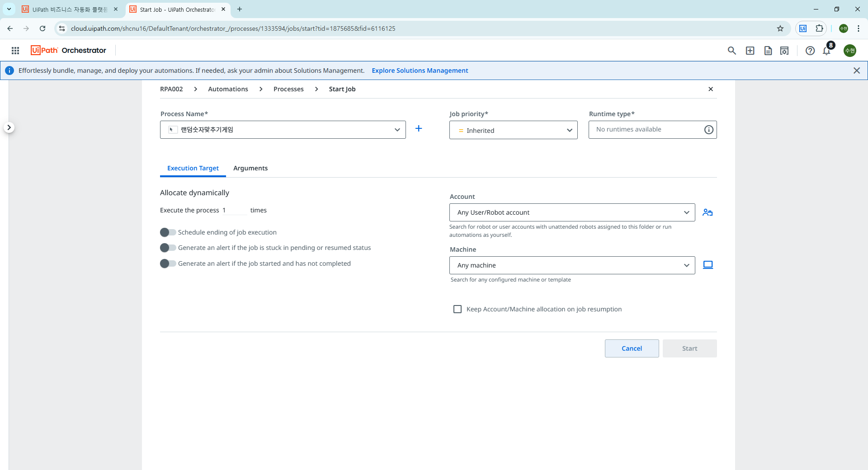Click the green user avatar in Orchestrator header
Screen dimensions: 868x470
(850, 51)
